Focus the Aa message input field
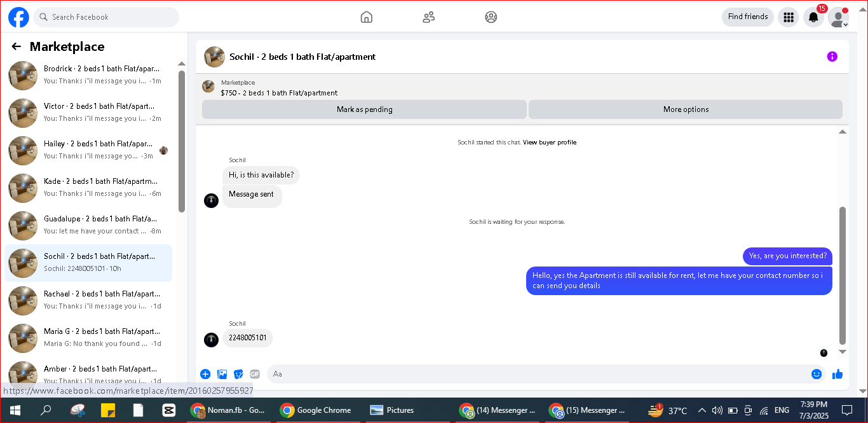This screenshot has height=423, width=868. click(x=538, y=374)
